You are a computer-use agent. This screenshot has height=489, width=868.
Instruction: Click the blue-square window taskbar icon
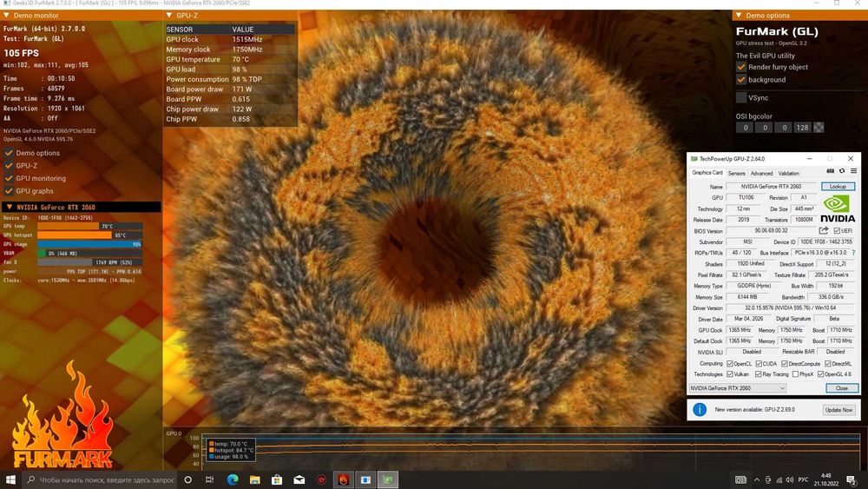click(x=365, y=479)
